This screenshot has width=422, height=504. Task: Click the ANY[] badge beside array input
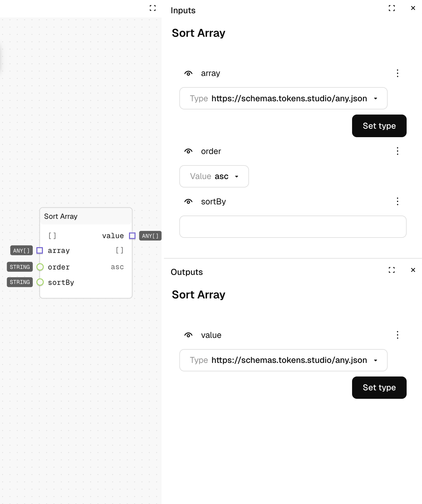21,250
